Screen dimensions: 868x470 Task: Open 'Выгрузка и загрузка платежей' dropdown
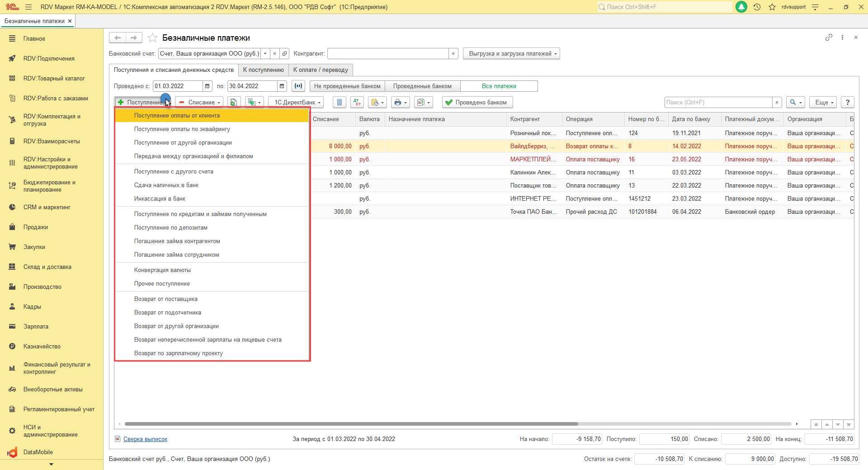pos(511,54)
